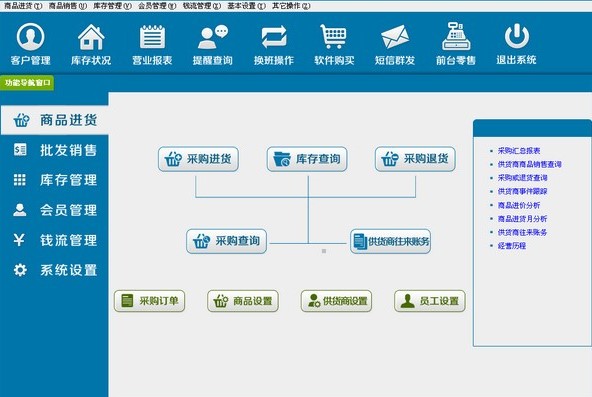Open 前台零售 cash register icon
This screenshot has height=397, width=592.
pos(456,36)
